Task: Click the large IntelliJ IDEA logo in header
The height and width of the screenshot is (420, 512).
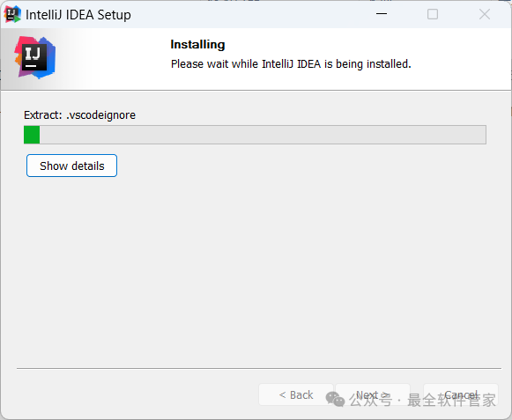Action: coord(35,58)
